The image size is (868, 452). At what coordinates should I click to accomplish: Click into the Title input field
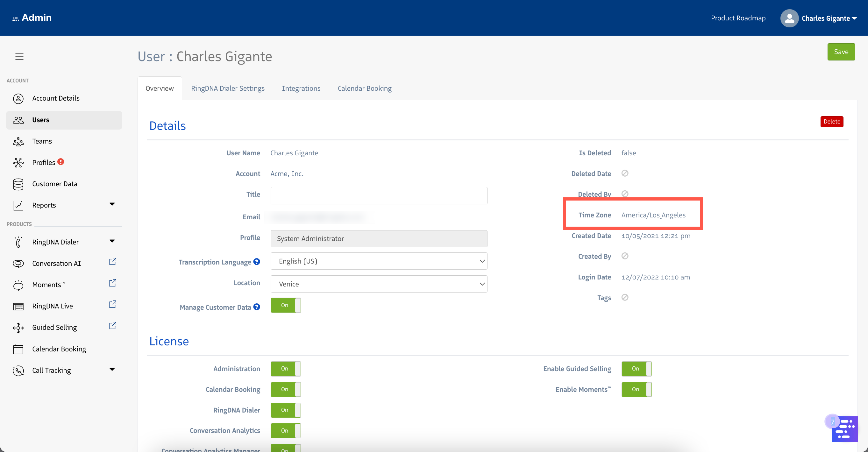click(379, 195)
